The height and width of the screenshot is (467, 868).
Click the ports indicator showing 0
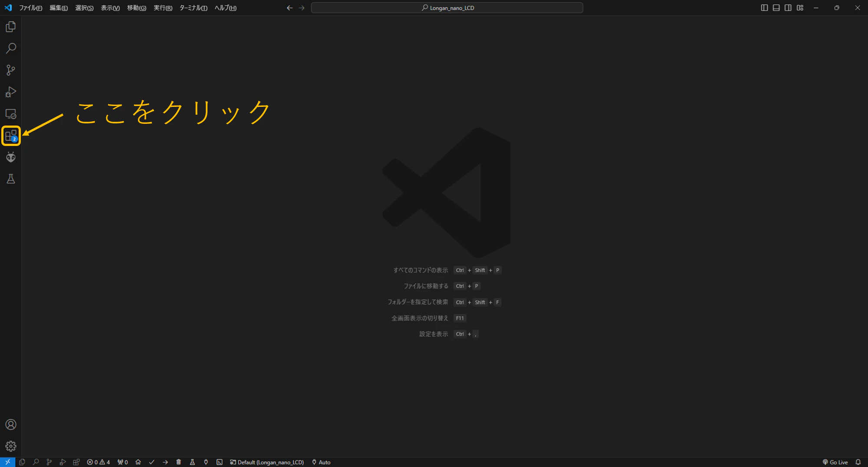pyautogui.click(x=123, y=462)
